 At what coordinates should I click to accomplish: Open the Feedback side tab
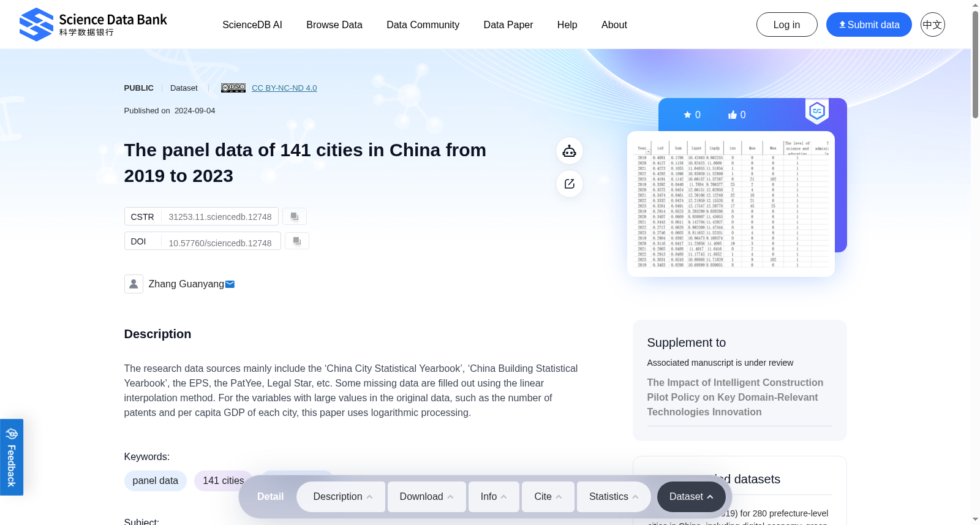click(12, 457)
